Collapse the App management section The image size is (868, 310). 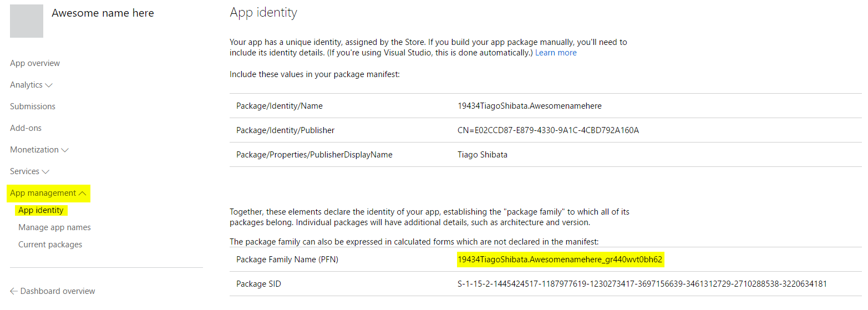(x=82, y=194)
